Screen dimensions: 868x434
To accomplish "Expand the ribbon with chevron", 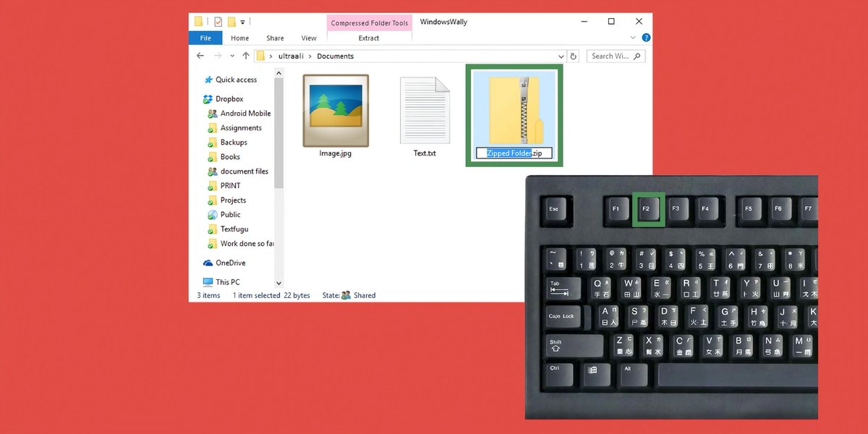I will [x=633, y=38].
